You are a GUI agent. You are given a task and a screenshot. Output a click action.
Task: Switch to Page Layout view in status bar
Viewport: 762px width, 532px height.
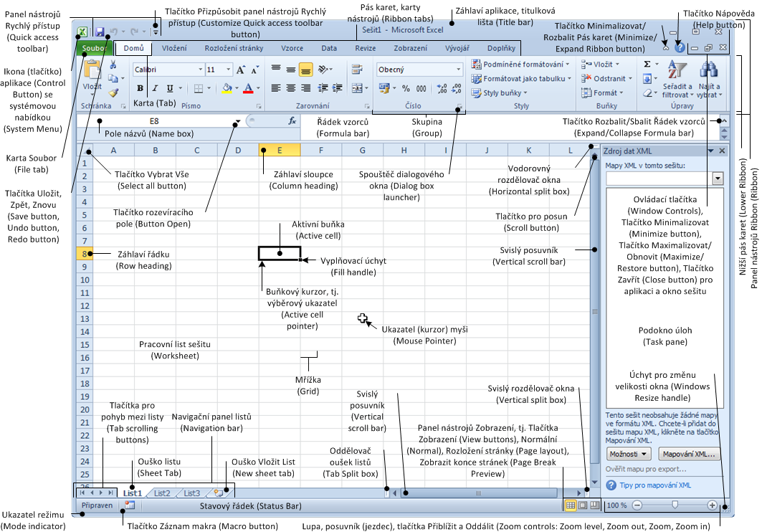[x=583, y=505]
